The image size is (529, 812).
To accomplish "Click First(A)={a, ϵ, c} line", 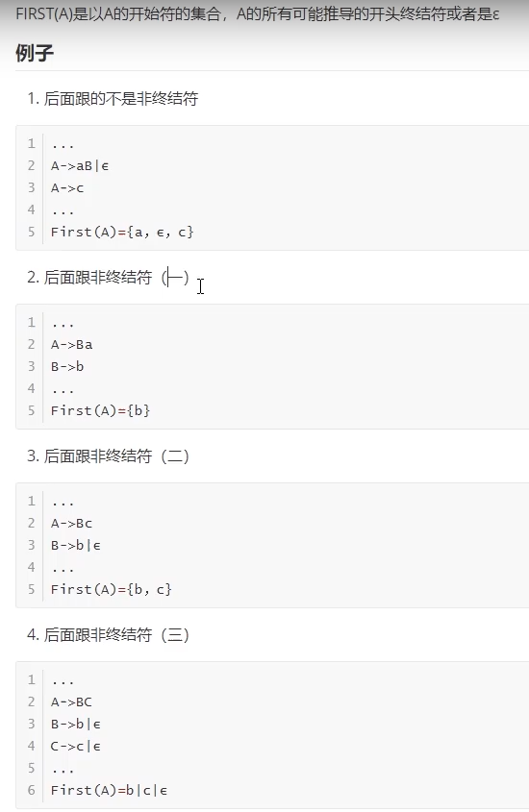I will pyautogui.click(x=122, y=232).
